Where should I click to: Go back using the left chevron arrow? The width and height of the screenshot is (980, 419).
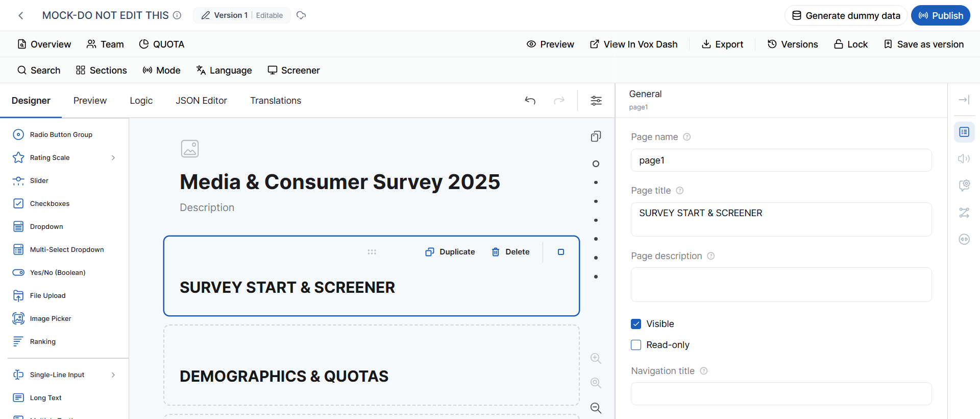click(21, 16)
